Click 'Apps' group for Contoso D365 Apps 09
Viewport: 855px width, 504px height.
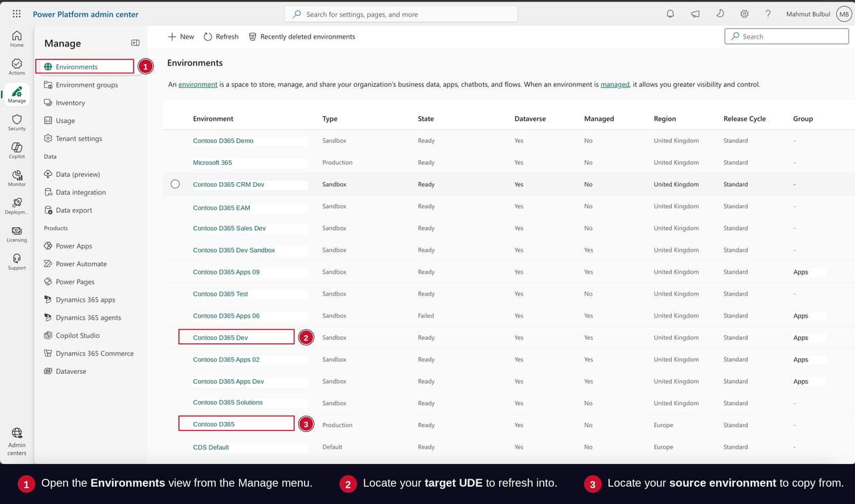801,272
